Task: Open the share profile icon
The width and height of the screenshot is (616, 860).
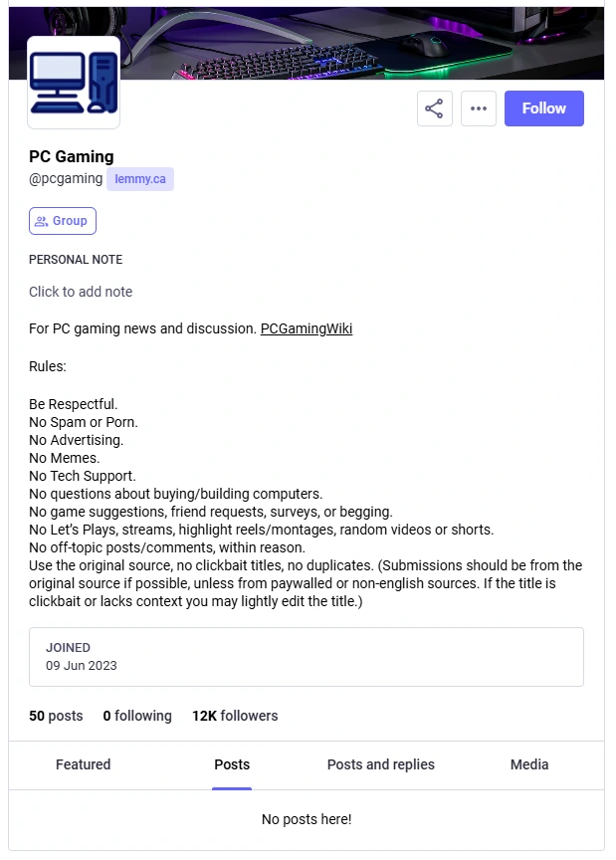Action: pos(434,107)
